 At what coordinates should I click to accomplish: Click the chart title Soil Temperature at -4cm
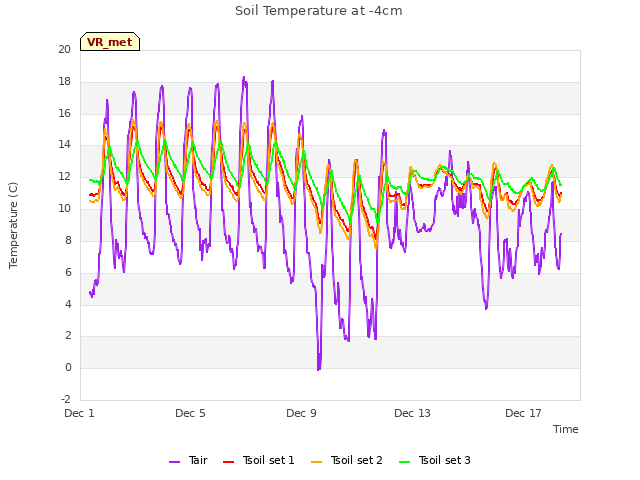pos(319,11)
